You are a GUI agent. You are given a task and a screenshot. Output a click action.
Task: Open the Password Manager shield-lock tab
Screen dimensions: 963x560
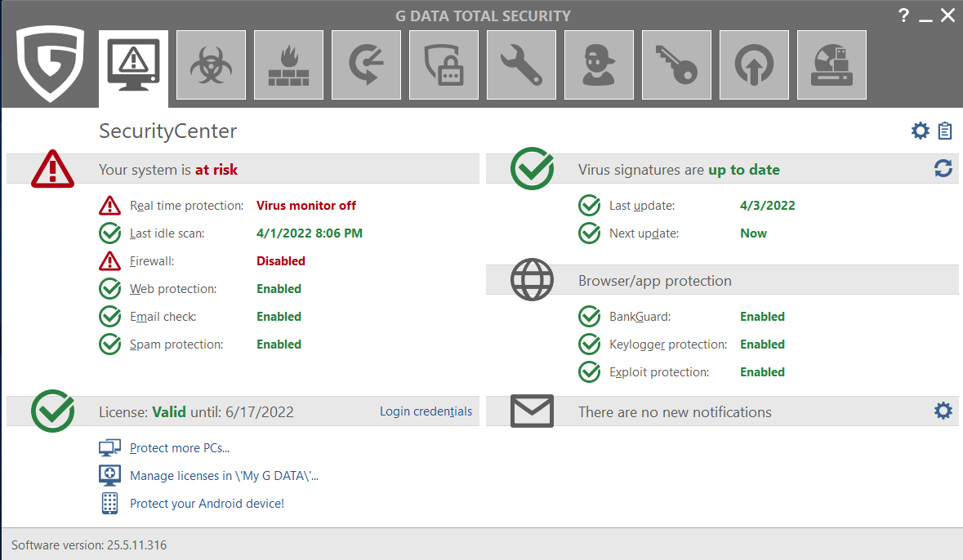point(444,65)
